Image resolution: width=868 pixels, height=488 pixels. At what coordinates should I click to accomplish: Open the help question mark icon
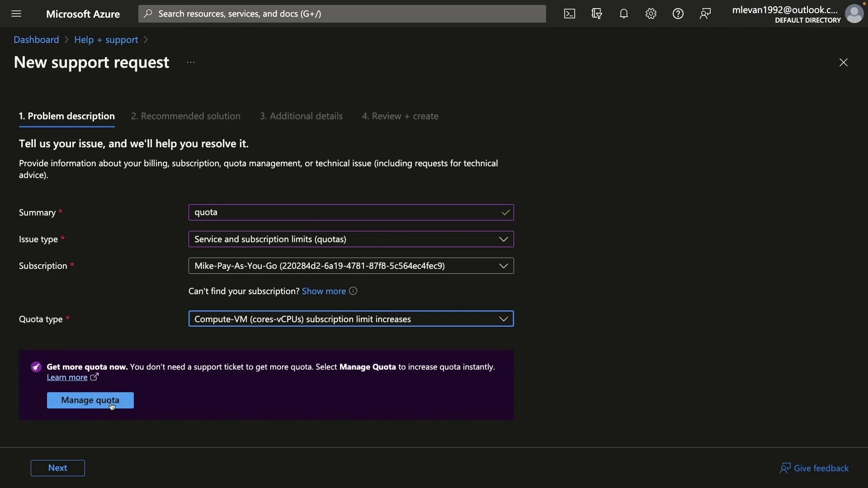click(678, 14)
